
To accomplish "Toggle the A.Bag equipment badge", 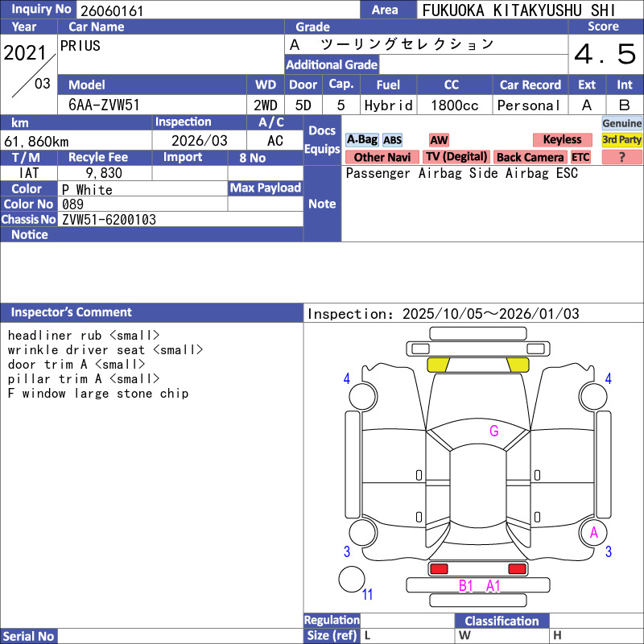I will (361, 140).
